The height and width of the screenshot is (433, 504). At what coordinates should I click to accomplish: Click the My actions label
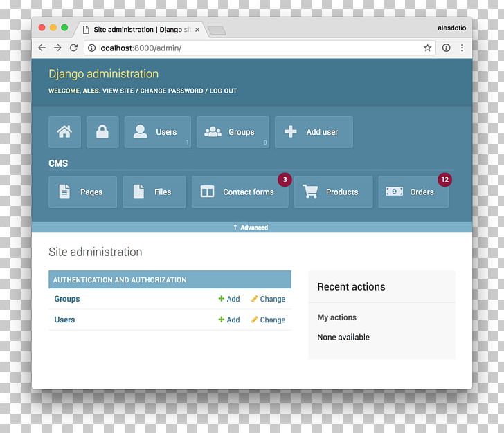(x=337, y=317)
